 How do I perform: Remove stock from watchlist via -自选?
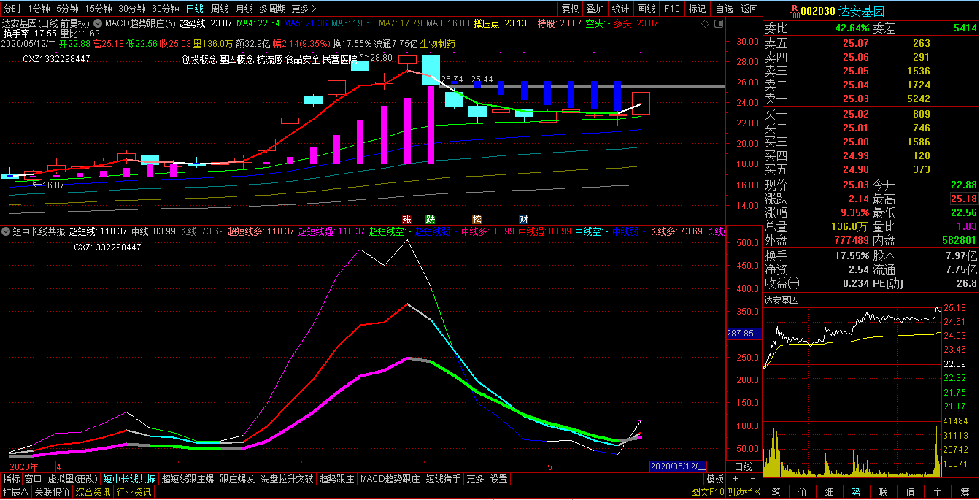[x=722, y=9]
